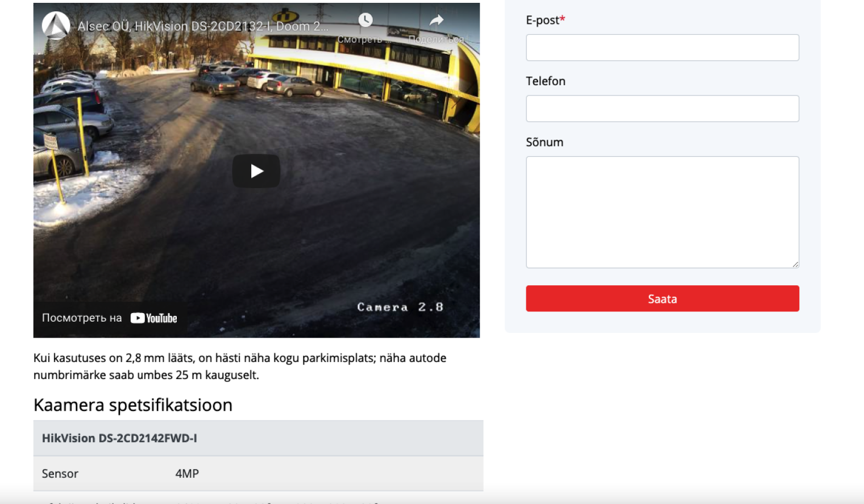Click the 'Camera 2.8' overlay in the video
The image size is (864, 504).
pyautogui.click(x=400, y=307)
